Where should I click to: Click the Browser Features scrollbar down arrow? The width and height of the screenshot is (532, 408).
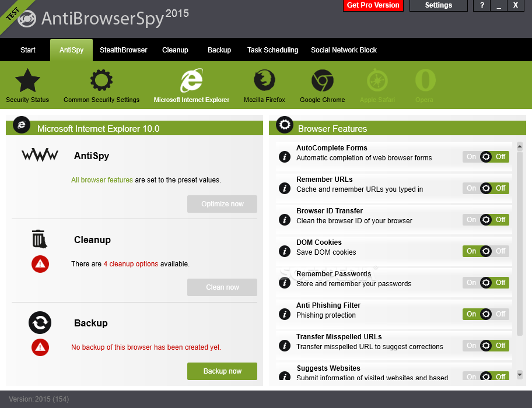[519, 374]
